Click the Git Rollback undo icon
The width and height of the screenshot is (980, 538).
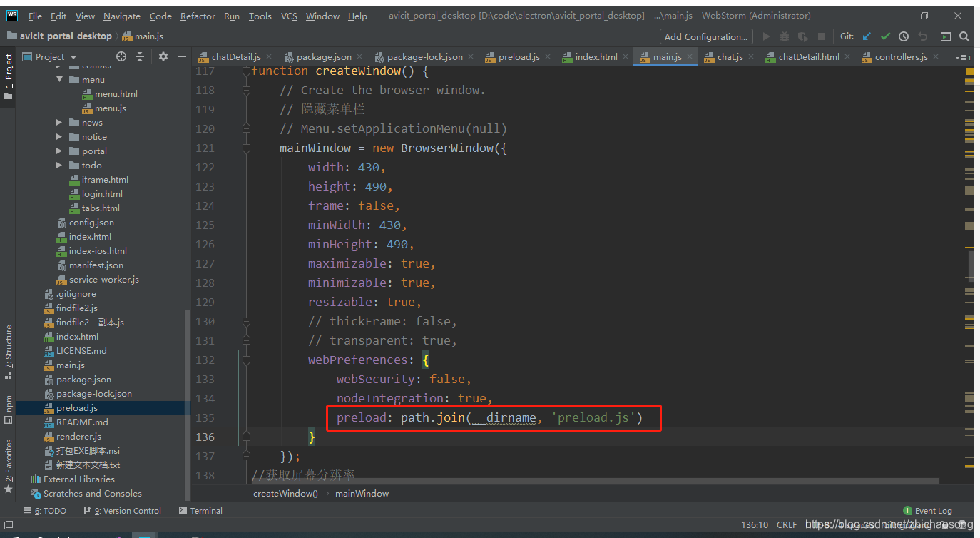click(x=922, y=36)
